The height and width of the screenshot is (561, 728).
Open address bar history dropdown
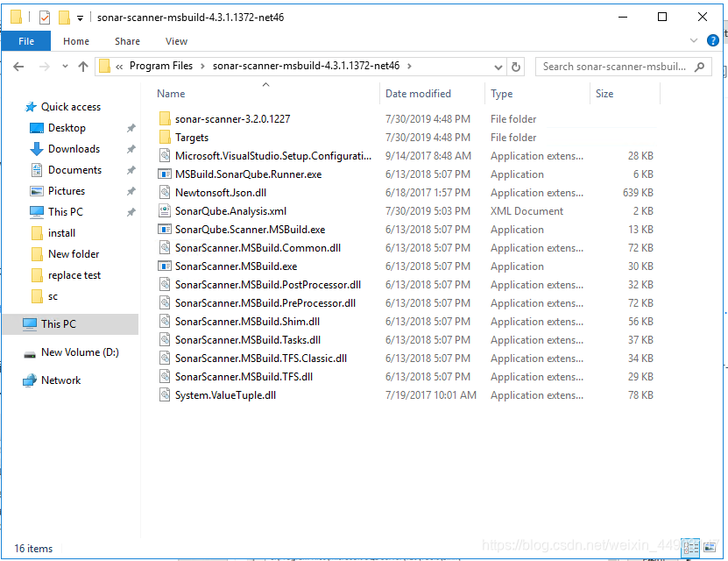click(498, 67)
